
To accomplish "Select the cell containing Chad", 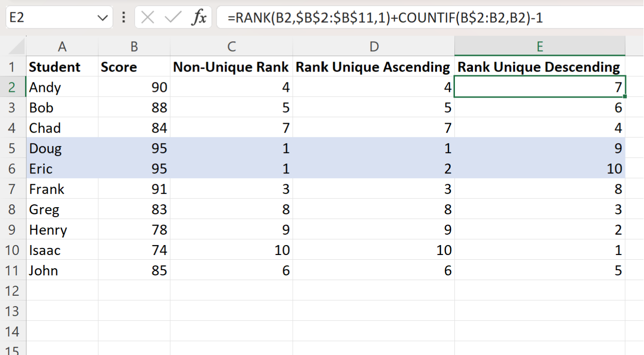I will coord(62,128).
